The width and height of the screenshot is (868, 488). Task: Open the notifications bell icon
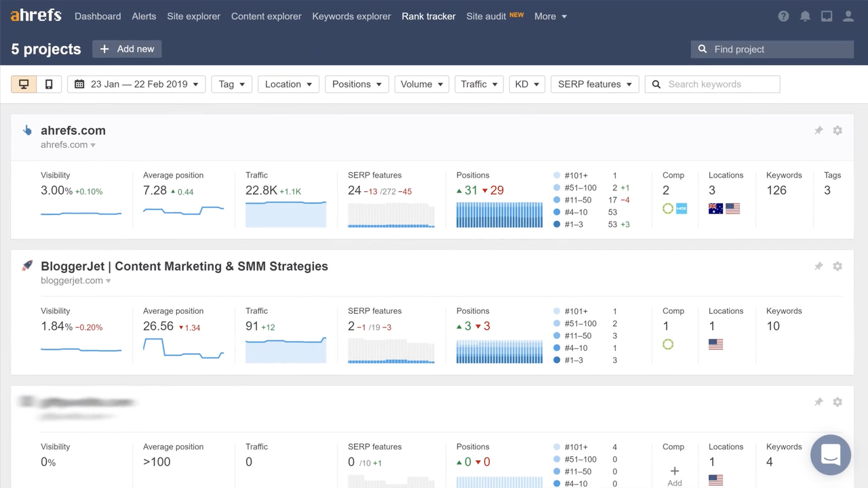tap(805, 16)
